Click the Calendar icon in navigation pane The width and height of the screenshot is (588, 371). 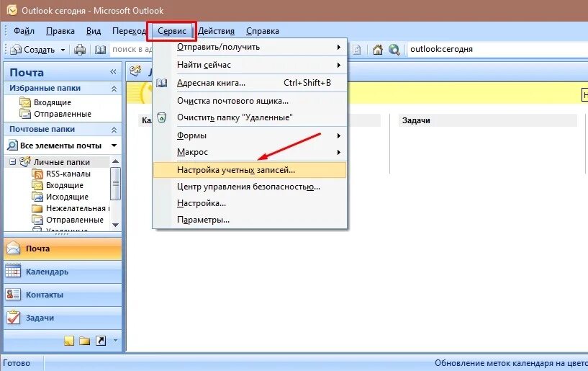click(x=13, y=271)
